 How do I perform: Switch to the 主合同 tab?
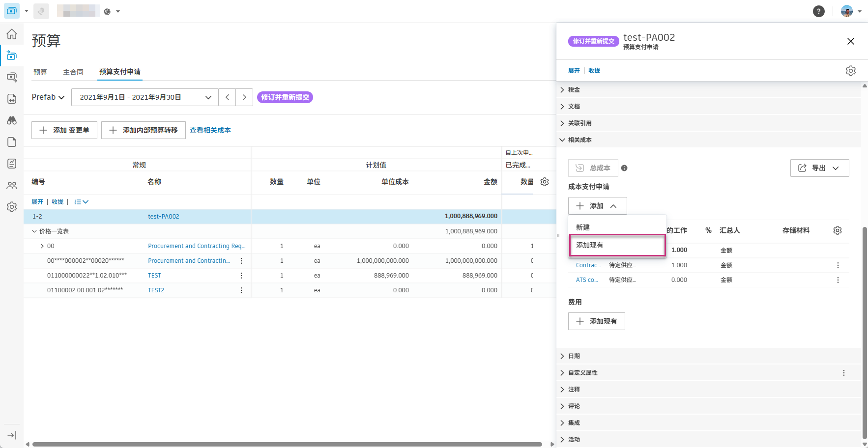73,72
